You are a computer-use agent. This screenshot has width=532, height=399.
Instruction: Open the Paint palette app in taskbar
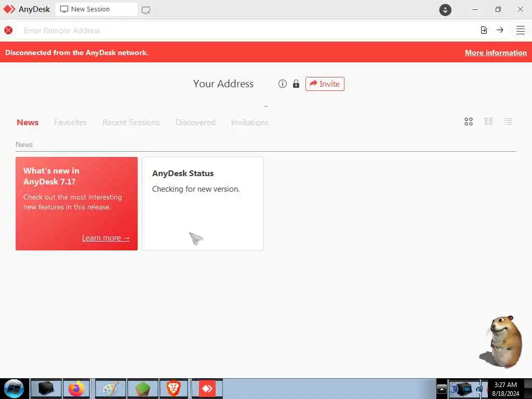pos(111,389)
